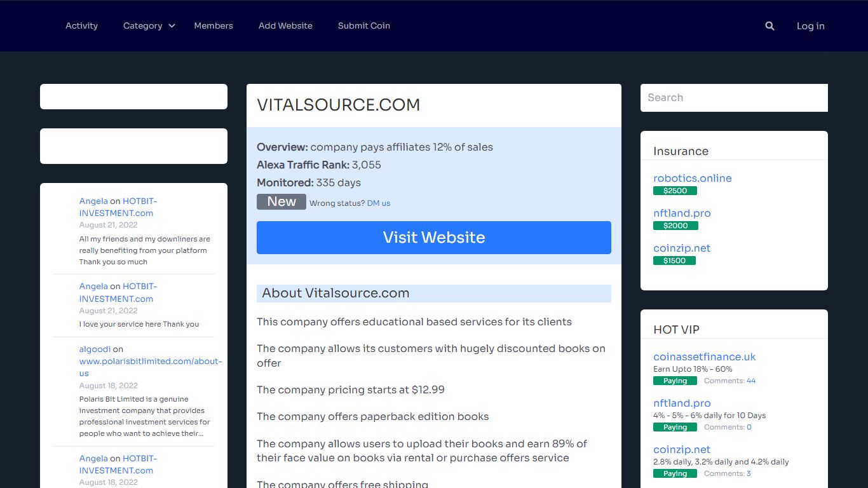Open Angela's profile in the August 18 HOTBIT comment
The height and width of the screenshot is (488, 868).
coord(93,459)
